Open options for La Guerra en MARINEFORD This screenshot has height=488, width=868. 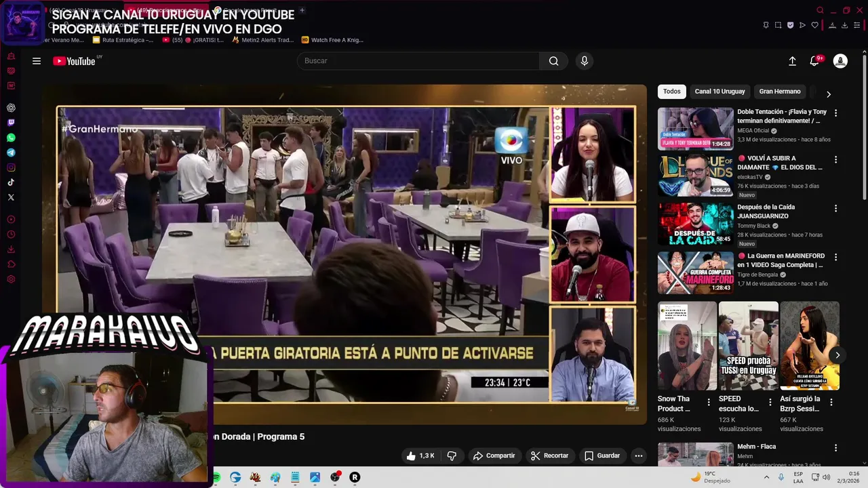tap(835, 258)
